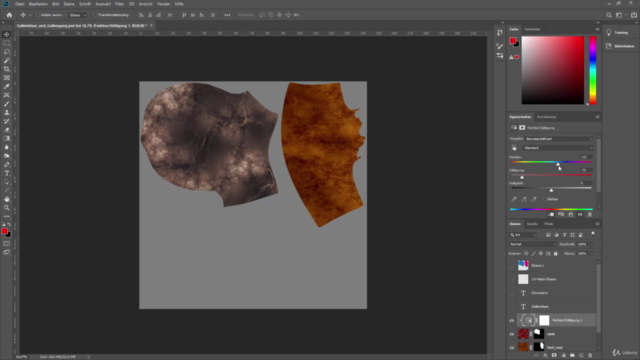
Task: Clip the adjustment to the layer below
Action: pyautogui.click(x=551, y=214)
